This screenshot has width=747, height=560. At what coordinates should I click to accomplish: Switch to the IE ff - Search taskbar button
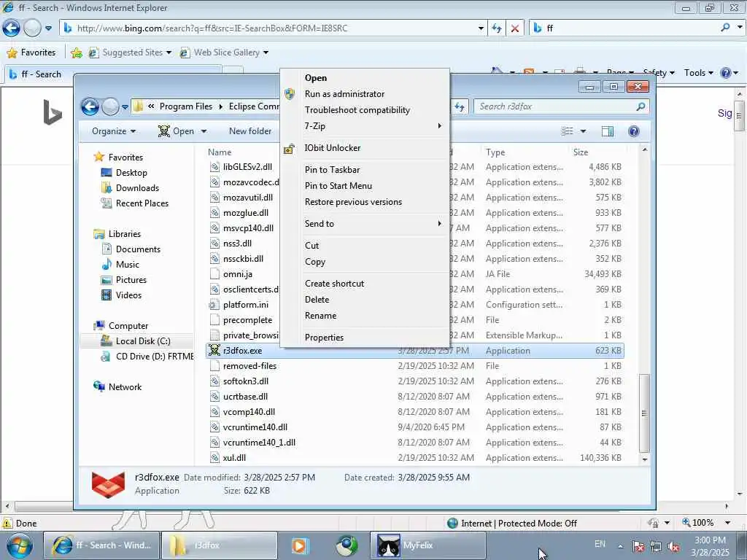102,545
